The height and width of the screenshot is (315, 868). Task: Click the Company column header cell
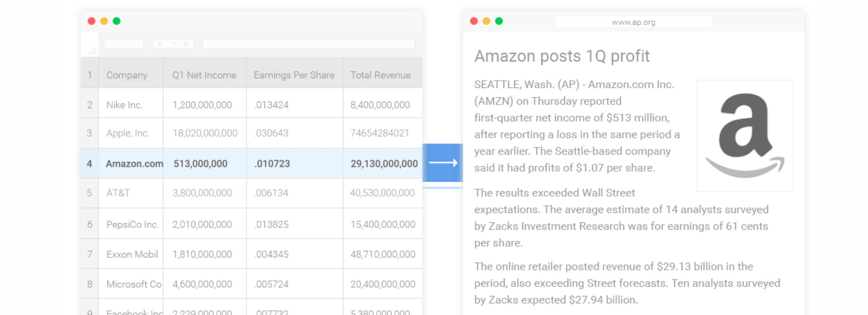click(x=130, y=73)
